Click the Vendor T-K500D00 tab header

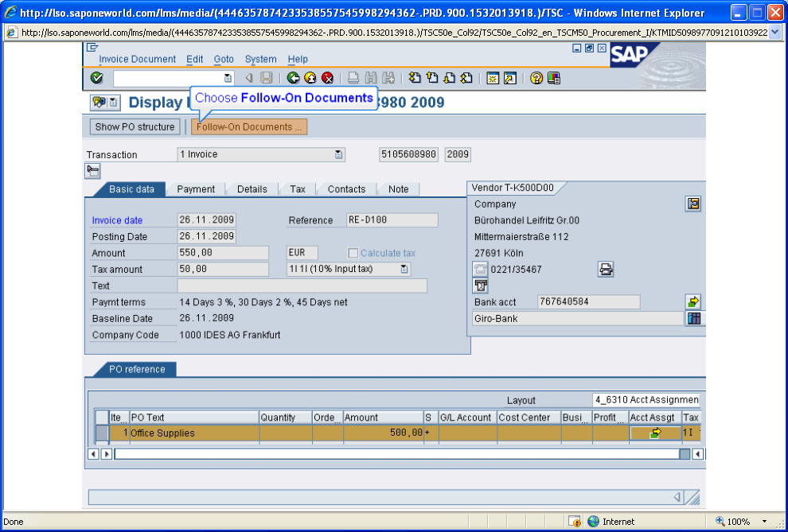(x=513, y=188)
